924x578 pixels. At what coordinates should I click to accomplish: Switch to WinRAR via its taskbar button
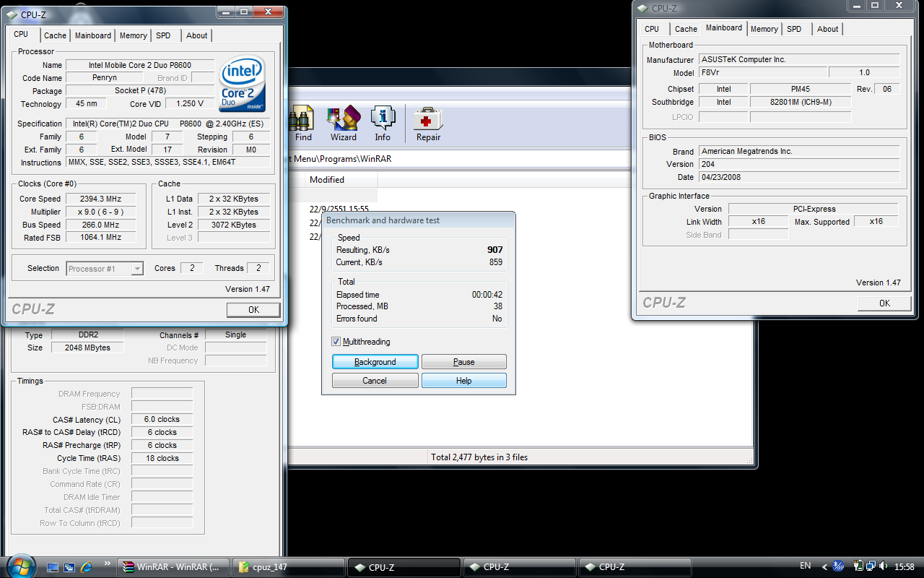[173, 567]
